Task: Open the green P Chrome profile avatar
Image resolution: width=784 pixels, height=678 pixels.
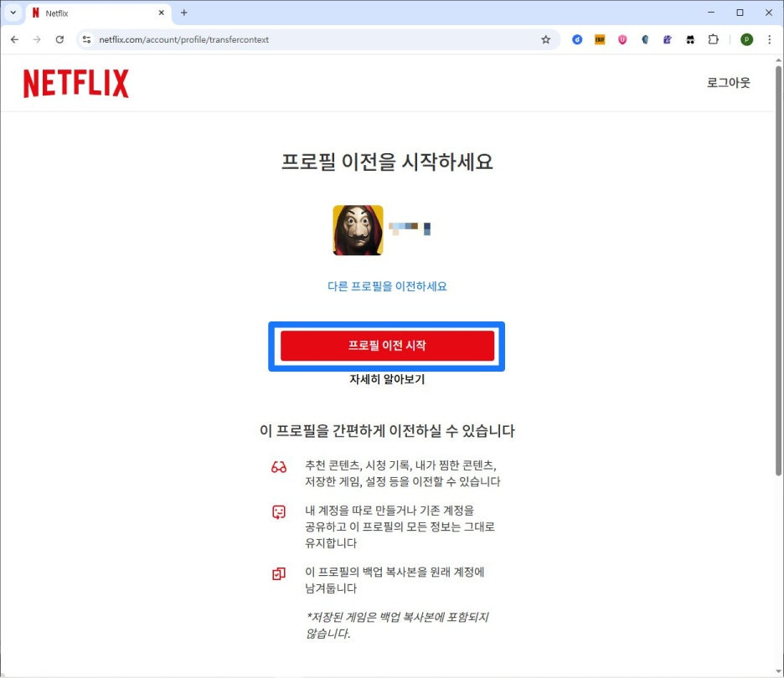Action: 746,39
